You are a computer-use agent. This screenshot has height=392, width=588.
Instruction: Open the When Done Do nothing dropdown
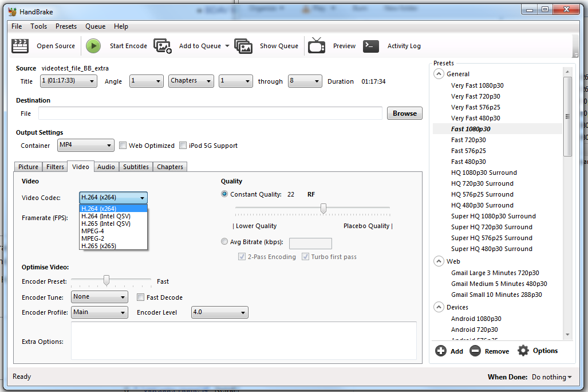(x=551, y=377)
